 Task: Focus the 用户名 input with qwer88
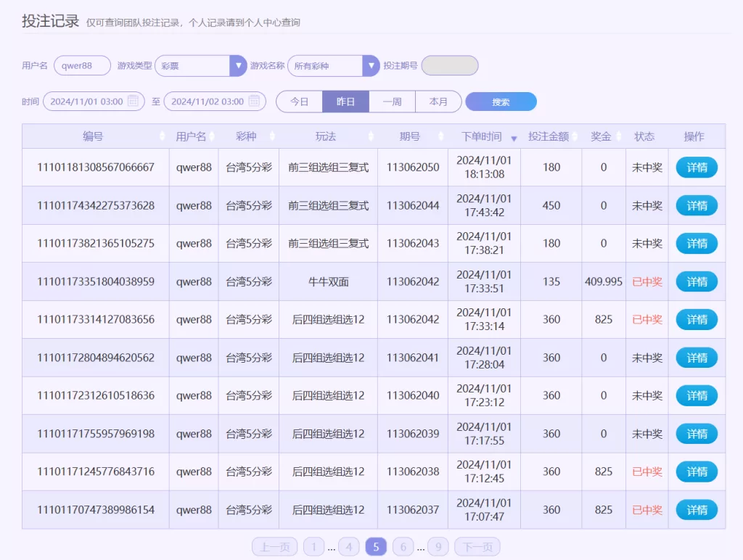click(83, 65)
